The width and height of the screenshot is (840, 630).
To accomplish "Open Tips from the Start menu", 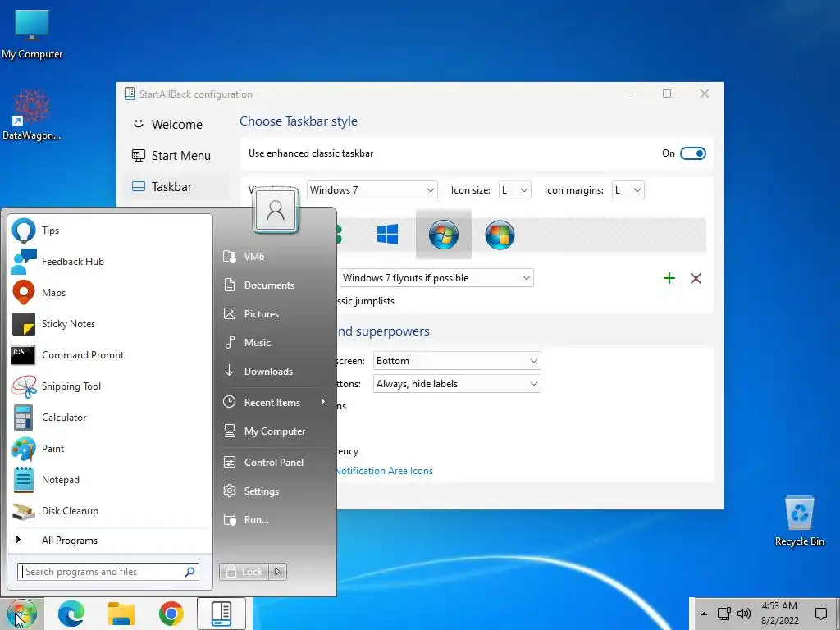I will (x=110, y=231).
